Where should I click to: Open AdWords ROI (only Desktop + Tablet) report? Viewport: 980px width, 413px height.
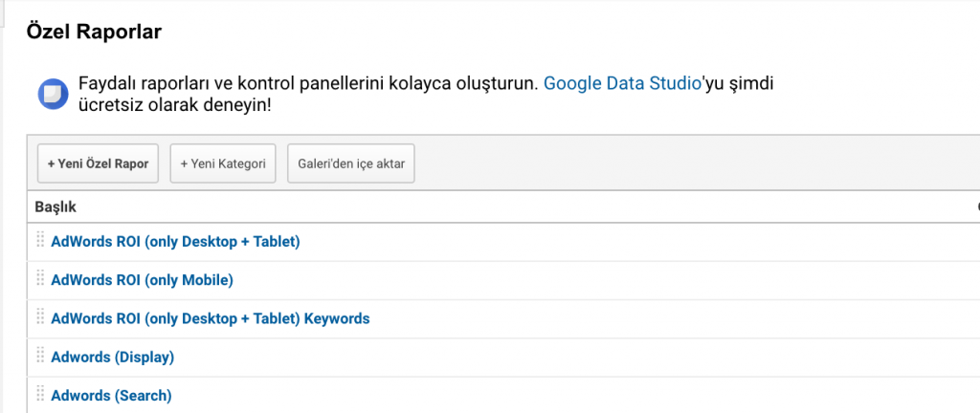click(175, 242)
